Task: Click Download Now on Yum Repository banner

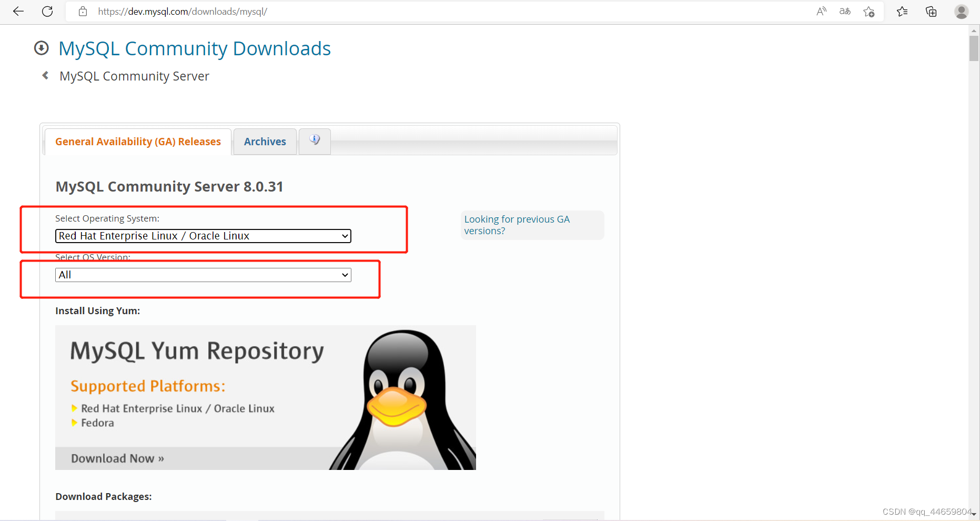Action: [117, 458]
